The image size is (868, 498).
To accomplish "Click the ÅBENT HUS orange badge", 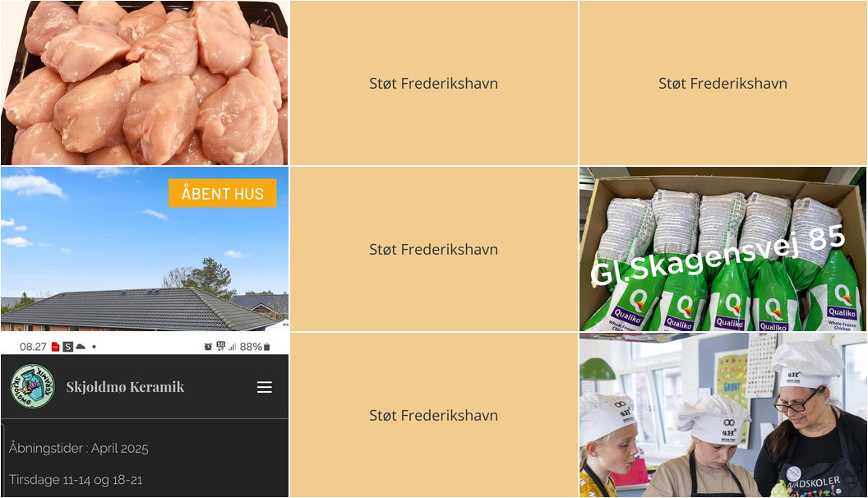I will [x=223, y=193].
